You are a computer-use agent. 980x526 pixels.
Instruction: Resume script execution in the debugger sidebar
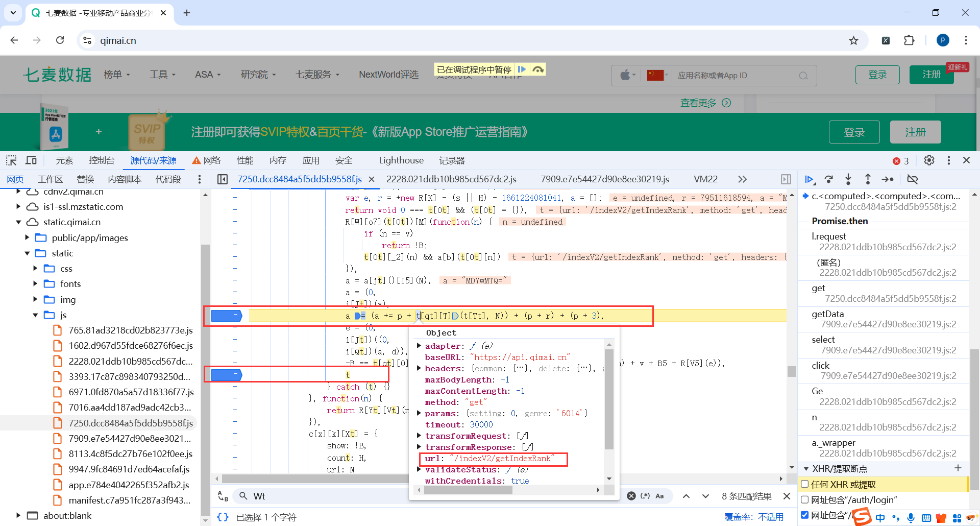pos(810,179)
